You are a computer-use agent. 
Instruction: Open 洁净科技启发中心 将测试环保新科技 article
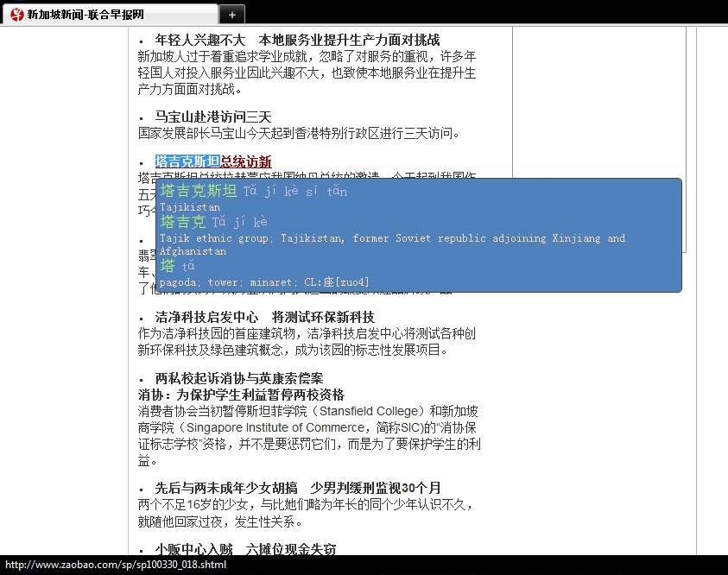(265, 317)
